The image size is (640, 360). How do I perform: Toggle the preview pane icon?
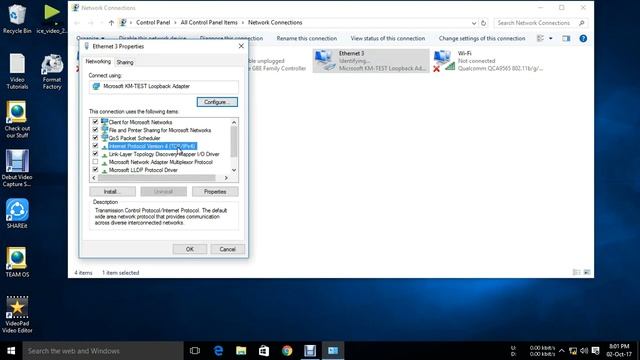coord(566,38)
